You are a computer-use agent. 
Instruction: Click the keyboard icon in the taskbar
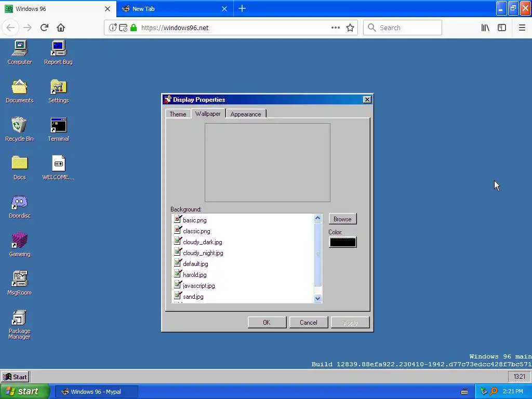[x=464, y=392]
